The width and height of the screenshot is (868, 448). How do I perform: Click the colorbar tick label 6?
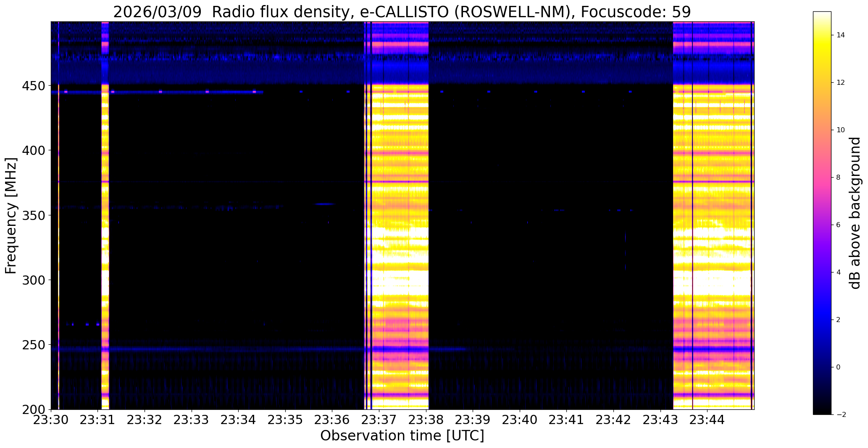click(839, 225)
